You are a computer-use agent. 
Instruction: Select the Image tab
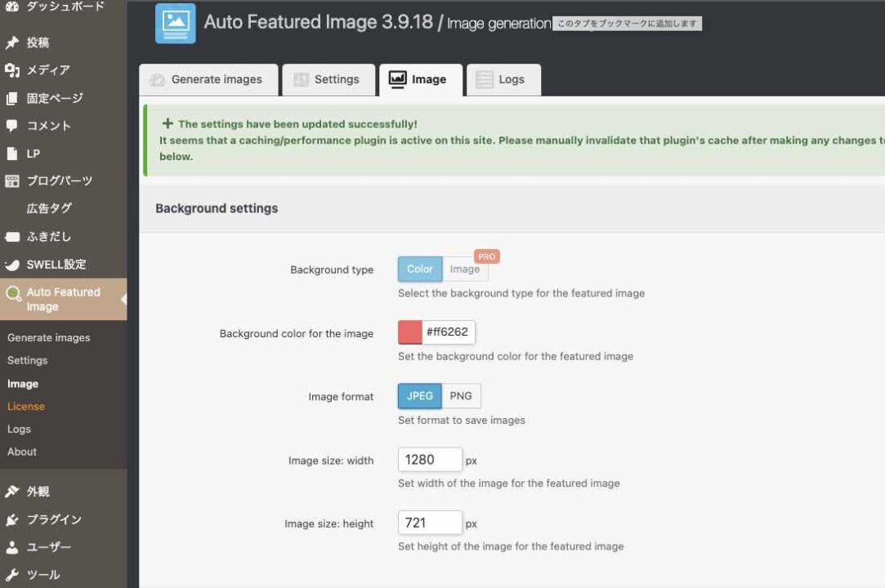tap(421, 79)
